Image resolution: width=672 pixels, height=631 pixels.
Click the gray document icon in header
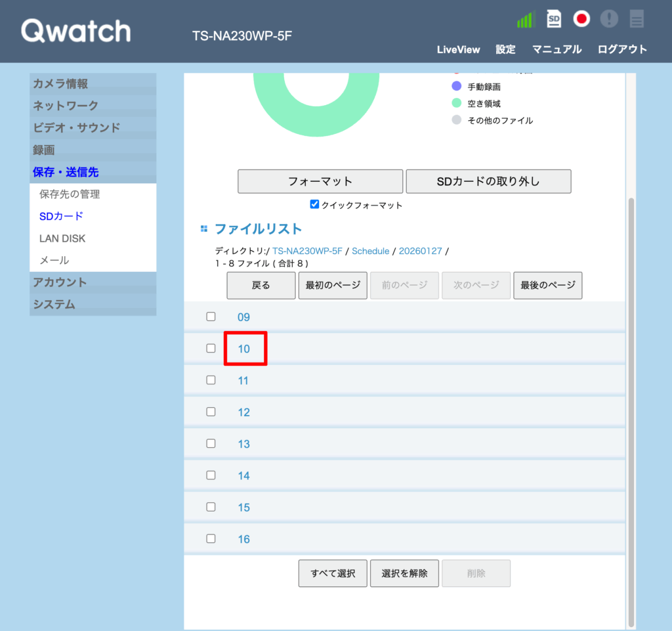point(637,19)
